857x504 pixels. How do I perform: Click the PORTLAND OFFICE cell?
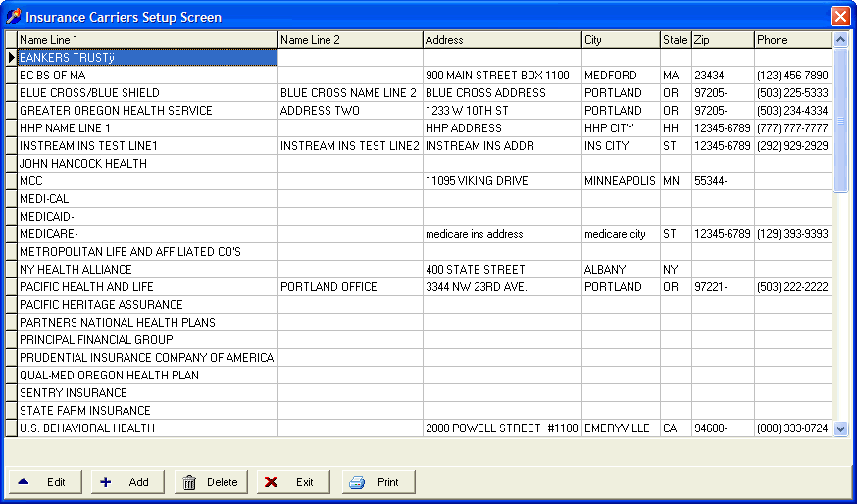click(350, 287)
